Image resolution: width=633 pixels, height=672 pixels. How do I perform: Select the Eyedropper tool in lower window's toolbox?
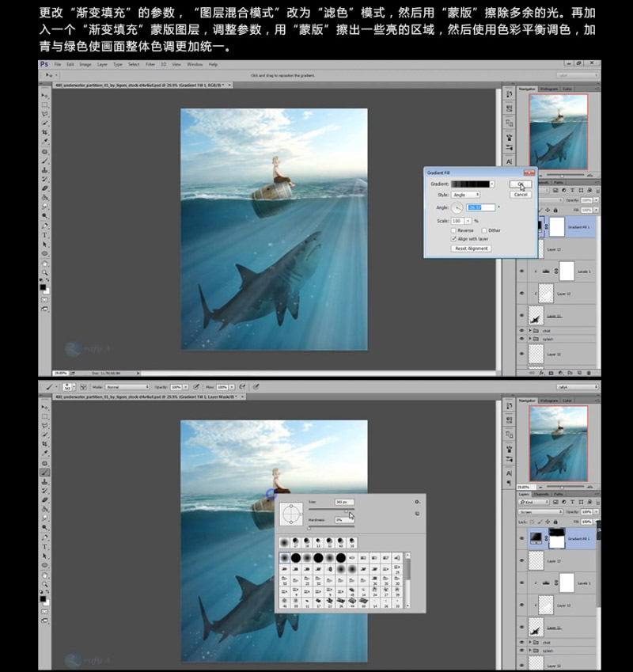pos(45,453)
